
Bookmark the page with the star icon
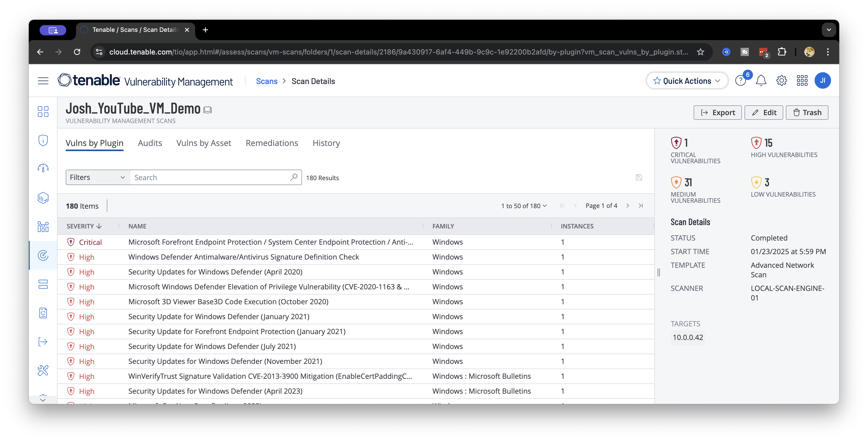click(701, 52)
